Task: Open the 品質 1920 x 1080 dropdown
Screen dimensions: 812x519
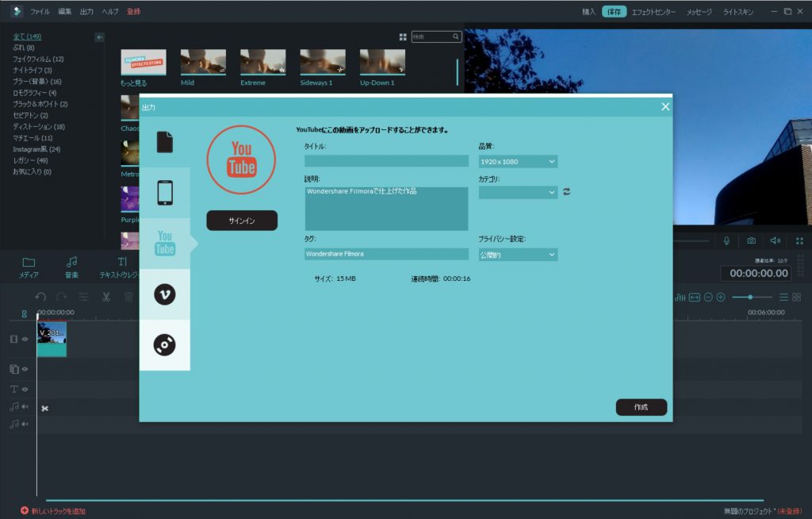Action: (518, 161)
